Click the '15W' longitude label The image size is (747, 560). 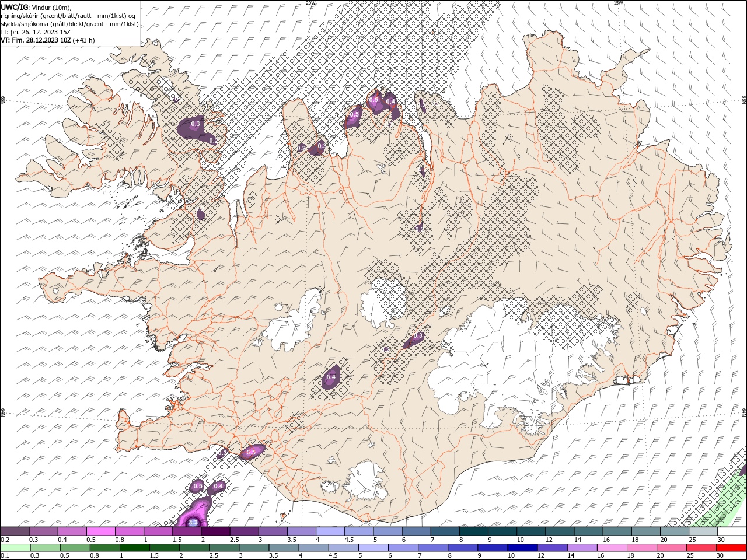[618, 3]
